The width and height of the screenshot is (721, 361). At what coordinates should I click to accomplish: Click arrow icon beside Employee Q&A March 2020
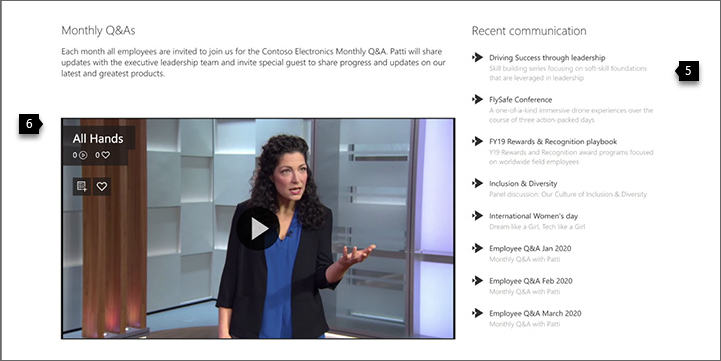click(x=477, y=313)
